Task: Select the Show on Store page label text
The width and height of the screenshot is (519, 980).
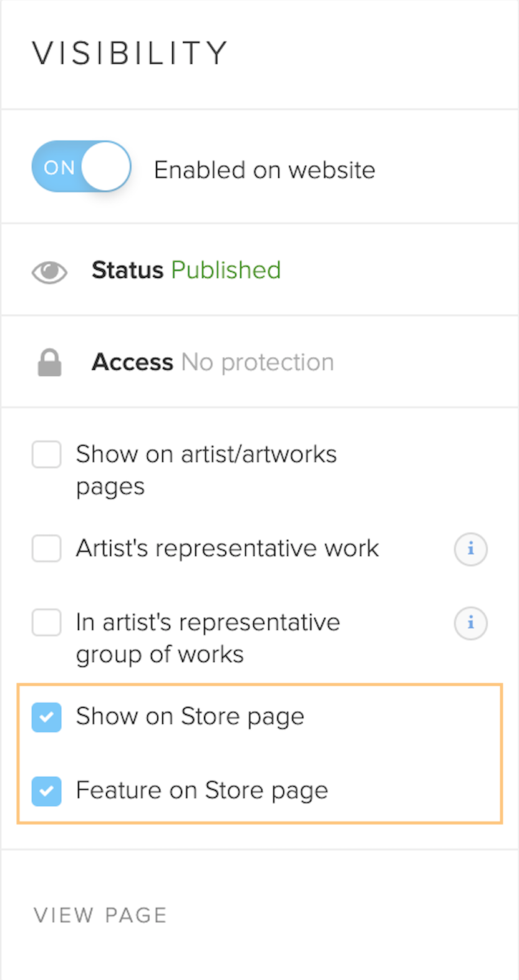Action: [x=190, y=717]
